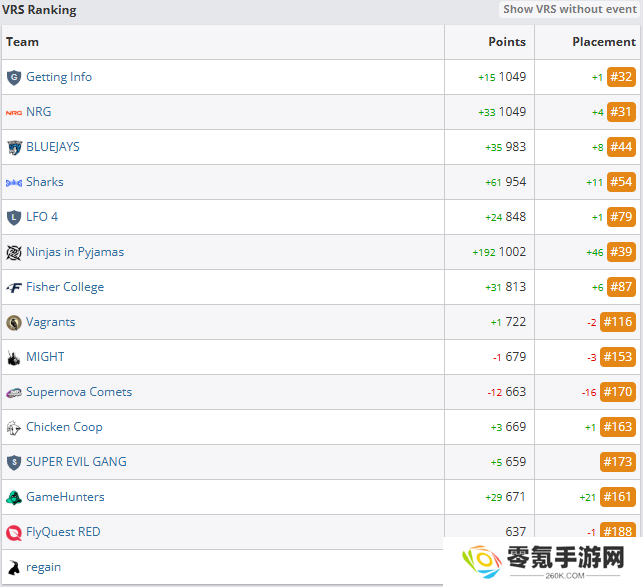Click the Supernova Comets logo
This screenshot has width=643, height=587.
click(14, 393)
